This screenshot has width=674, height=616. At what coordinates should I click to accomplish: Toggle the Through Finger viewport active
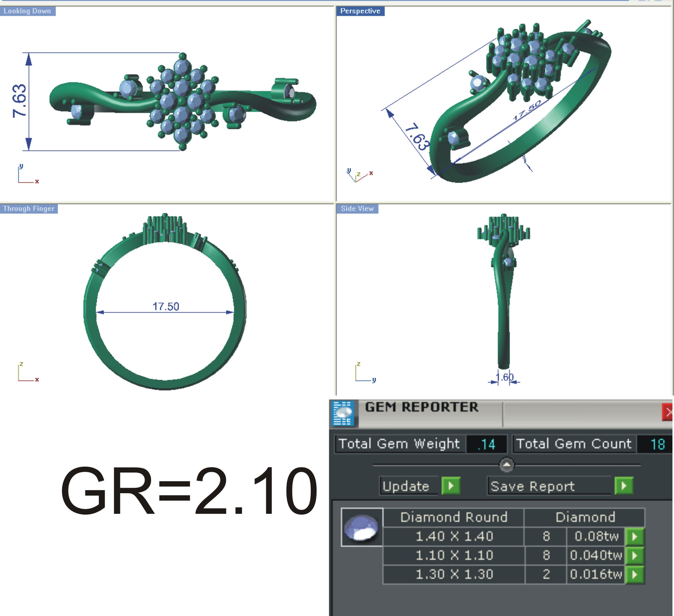(x=28, y=209)
